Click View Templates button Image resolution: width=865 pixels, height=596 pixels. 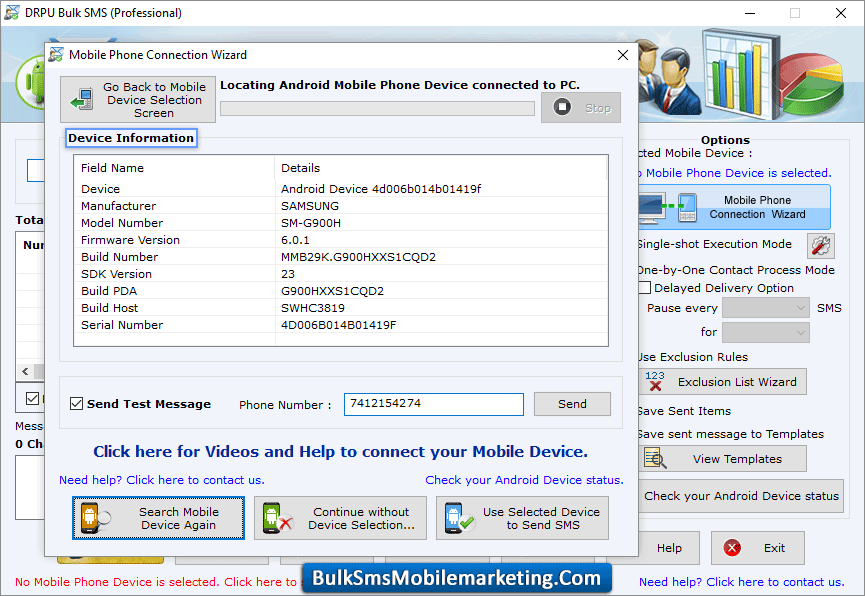click(x=722, y=459)
